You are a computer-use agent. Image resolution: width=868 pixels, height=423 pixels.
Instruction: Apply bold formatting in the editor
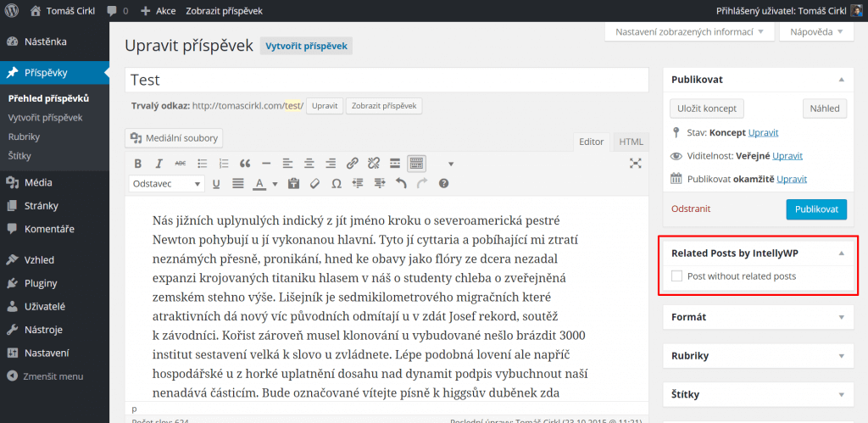(138, 164)
